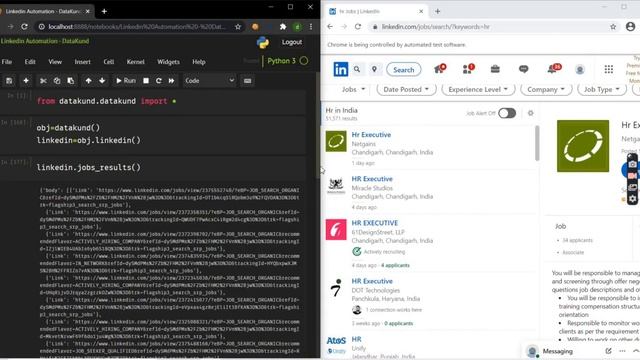The height and width of the screenshot is (360, 640).
Task: Open the command palette keyboard icon
Action: coord(247,81)
